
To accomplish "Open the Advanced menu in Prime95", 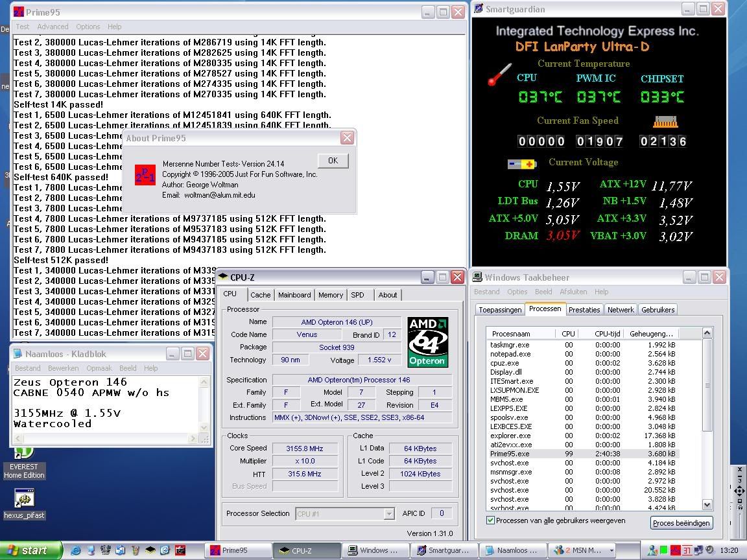I will tap(53, 27).
